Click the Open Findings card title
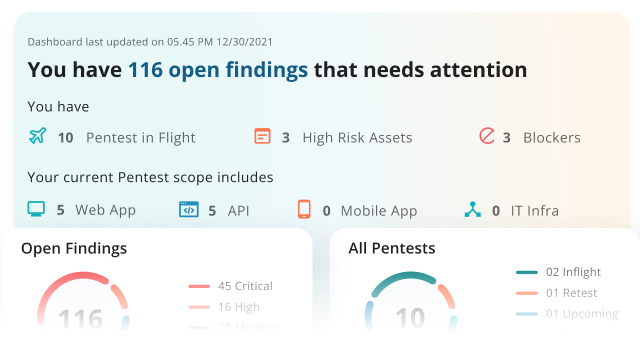 point(74,249)
